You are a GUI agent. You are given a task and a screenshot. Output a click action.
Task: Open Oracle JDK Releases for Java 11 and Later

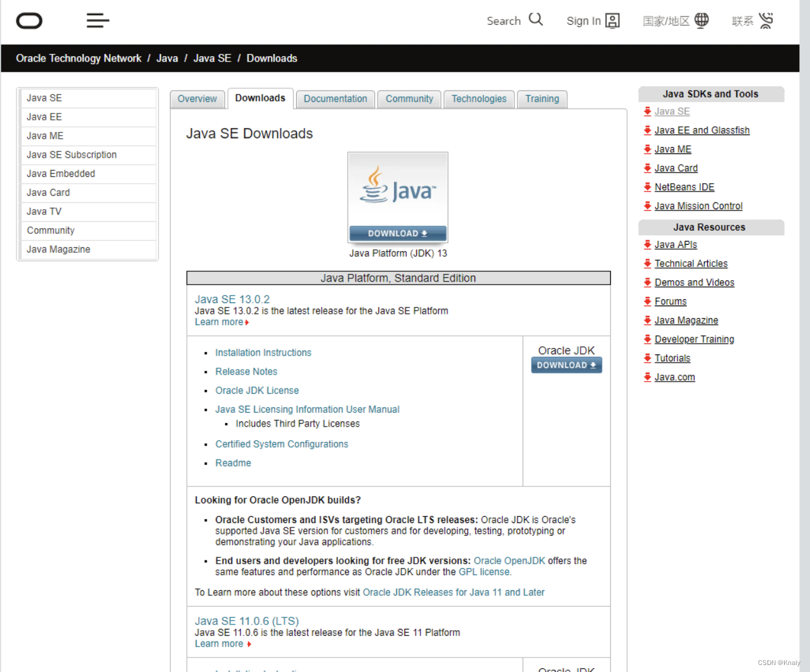[454, 593]
